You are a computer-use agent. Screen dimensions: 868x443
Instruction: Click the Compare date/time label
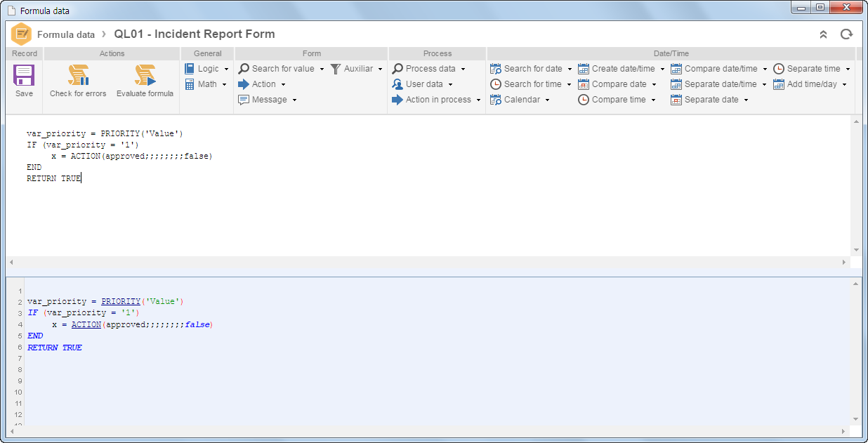coord(721,69)
